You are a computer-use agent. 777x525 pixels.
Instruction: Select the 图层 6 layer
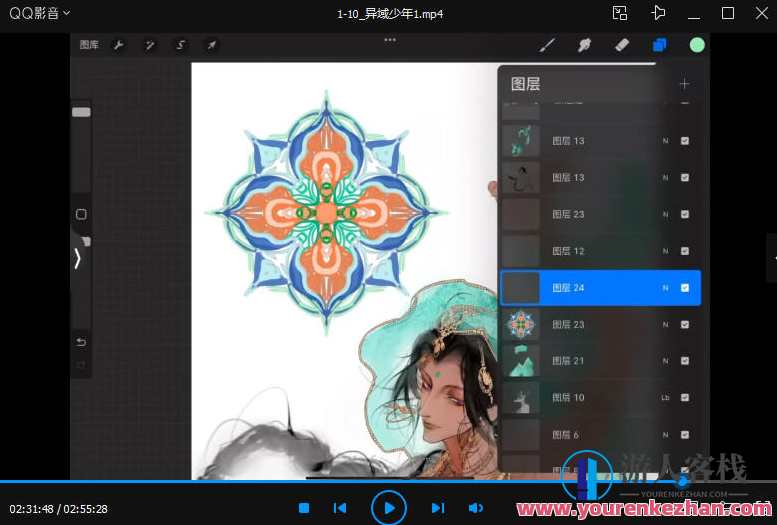point(600,434)
